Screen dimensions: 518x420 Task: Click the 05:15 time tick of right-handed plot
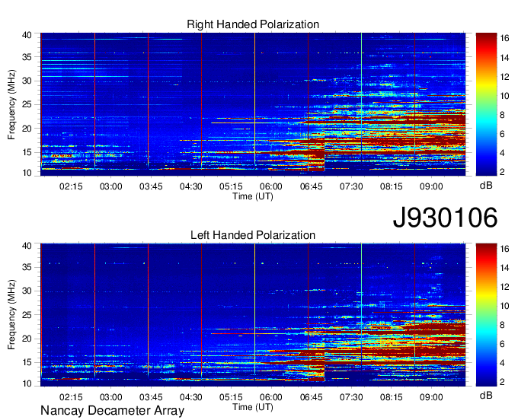pyautogui.click(x=231, y=186)
